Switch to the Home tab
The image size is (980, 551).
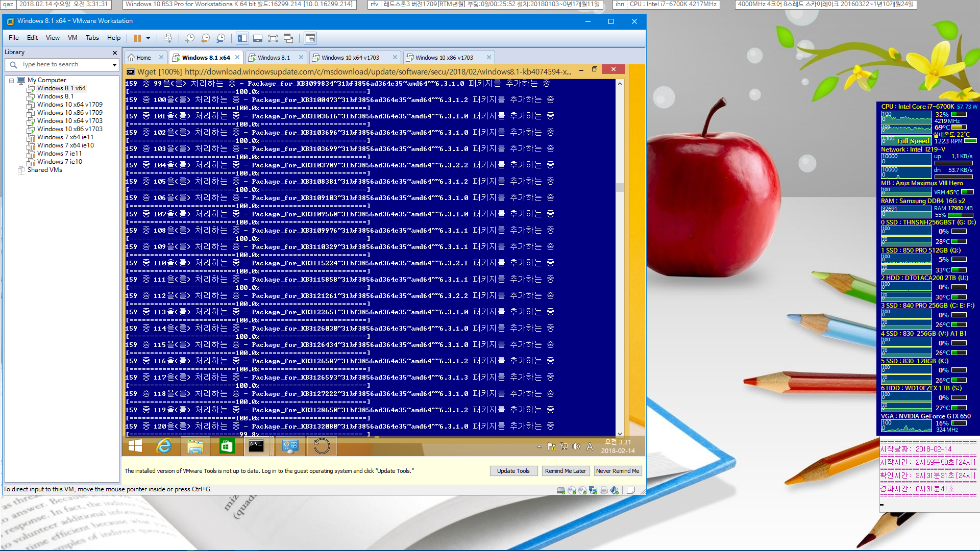(x=144, y=58)
